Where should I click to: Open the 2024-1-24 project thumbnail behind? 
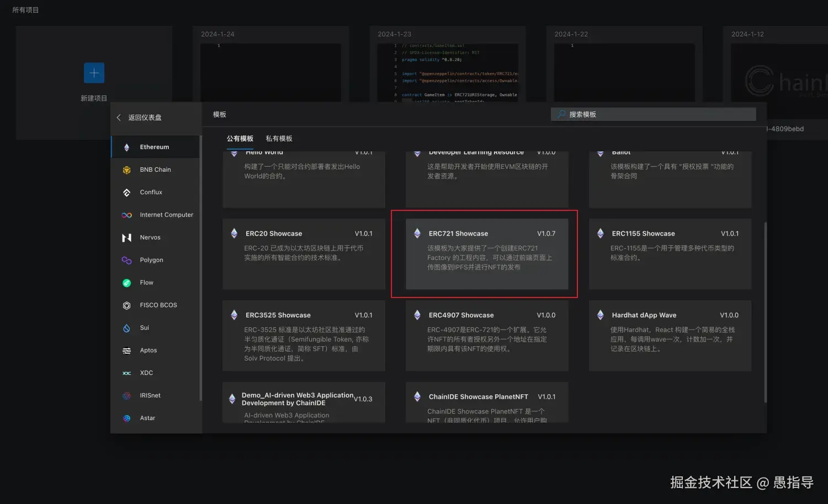click(270, 72)
